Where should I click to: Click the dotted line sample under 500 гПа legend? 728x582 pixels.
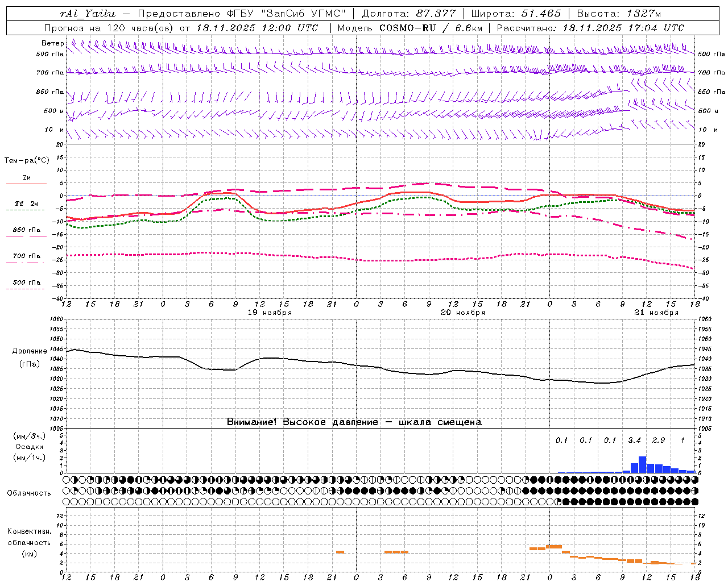26,289
